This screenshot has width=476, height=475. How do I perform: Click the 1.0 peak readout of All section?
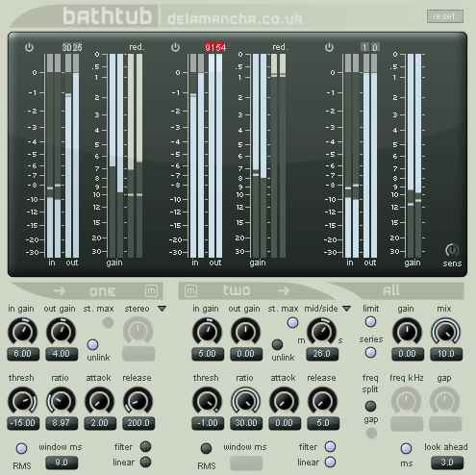pos(370,47)
